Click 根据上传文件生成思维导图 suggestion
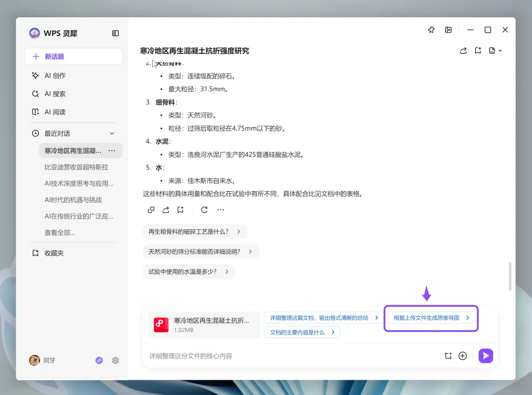 click(x=431, y=318)
